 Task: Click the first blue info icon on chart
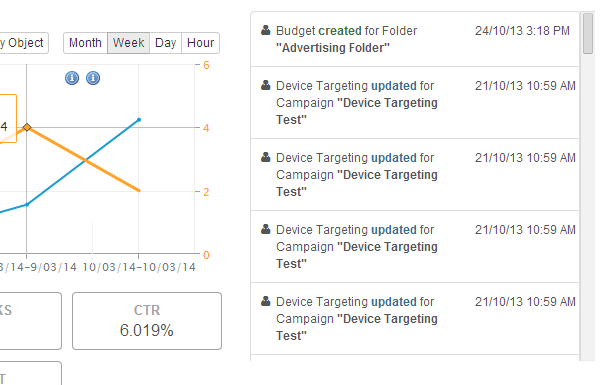tap(72, 78)
